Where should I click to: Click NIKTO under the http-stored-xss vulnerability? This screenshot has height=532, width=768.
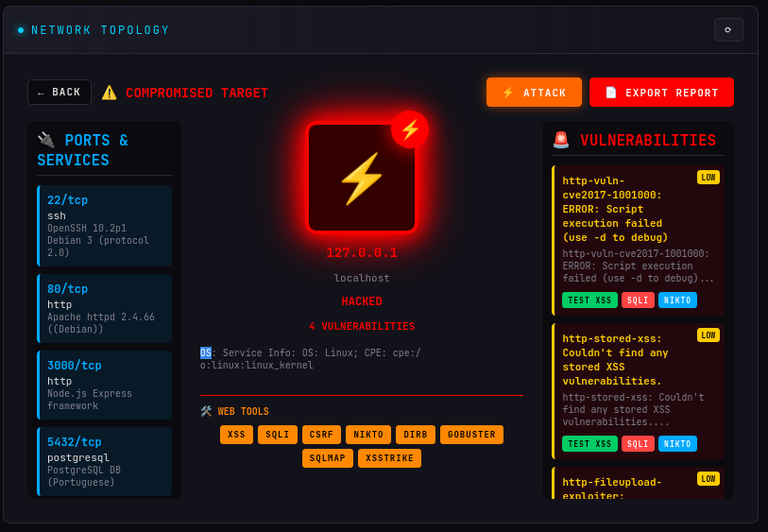click(677, 443)
